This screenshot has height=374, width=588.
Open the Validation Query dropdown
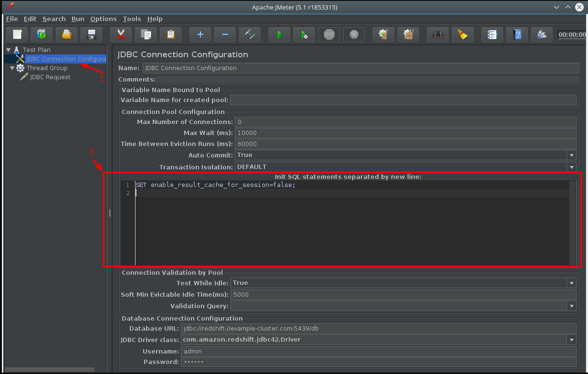click(x=571, y=306)
